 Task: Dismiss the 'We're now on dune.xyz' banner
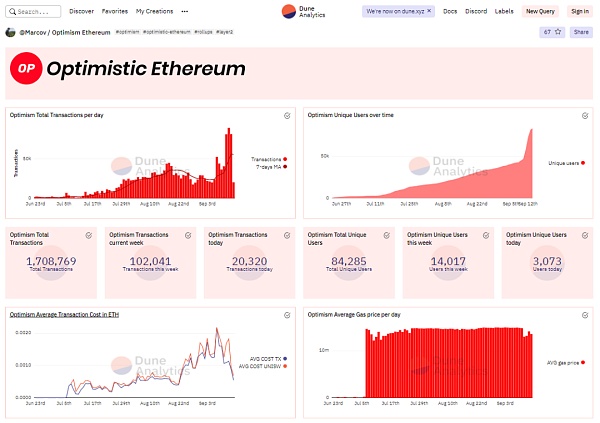(429, 11)
